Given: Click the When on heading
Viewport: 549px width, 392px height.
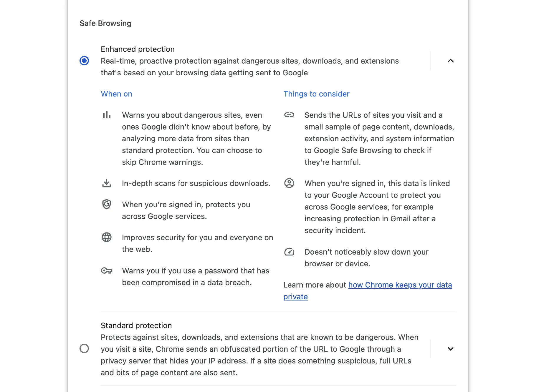Looking at the screenshot, I should tap(116, 94).
